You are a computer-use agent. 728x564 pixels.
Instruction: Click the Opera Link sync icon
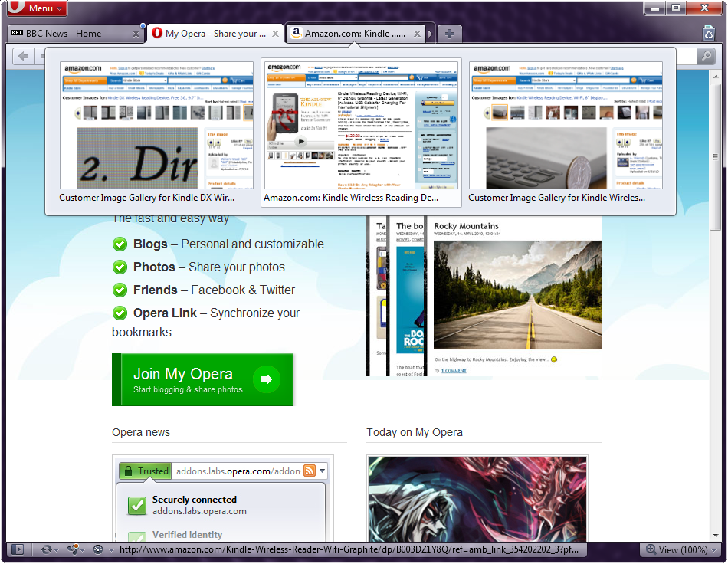[x=48, y=549]
